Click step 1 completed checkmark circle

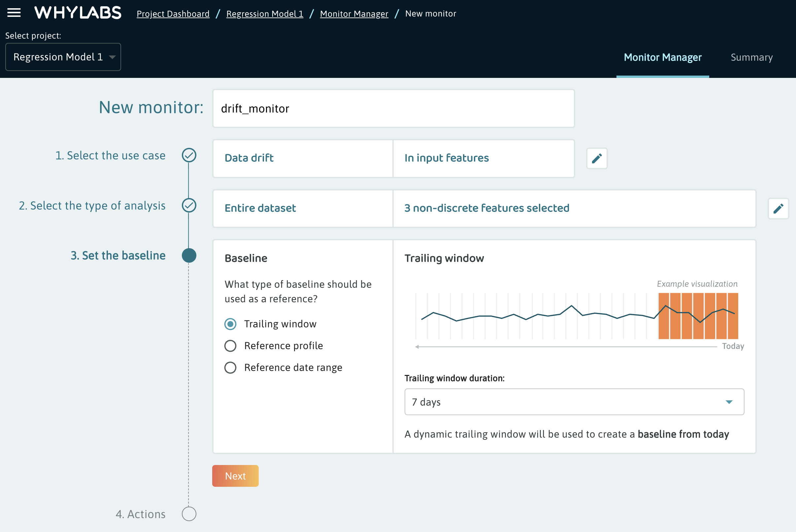tap(189, 155)
